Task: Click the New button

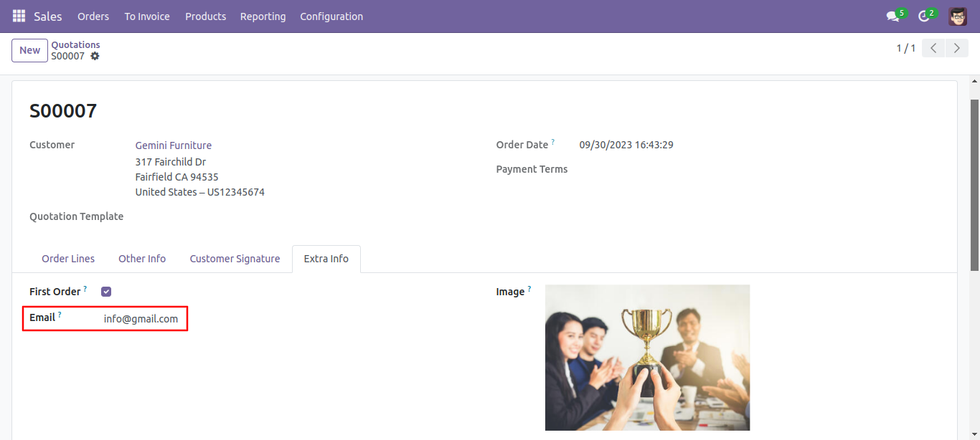Action: [29, 50]
